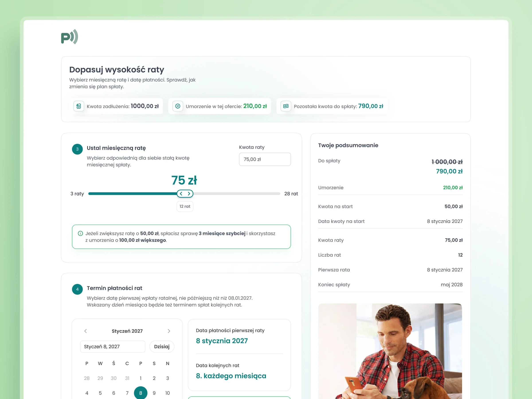Go to next month in calendar
The height and width of the screenshot is (399, 532).
(169, 331)
